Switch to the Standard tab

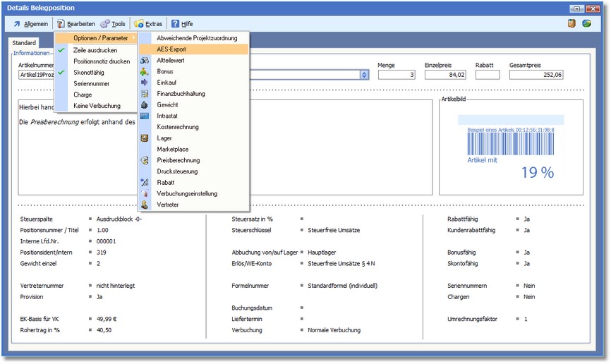[24, 43]
